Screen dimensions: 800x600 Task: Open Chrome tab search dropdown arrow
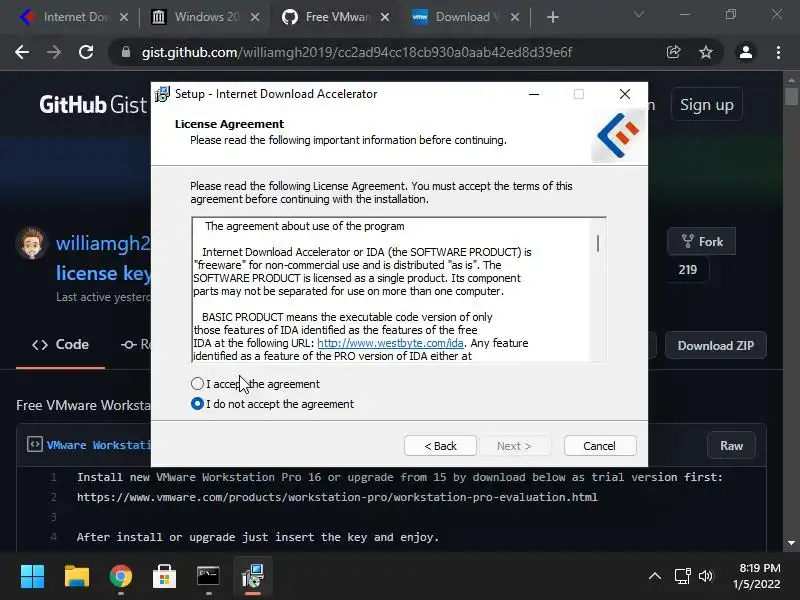[639, 14]
